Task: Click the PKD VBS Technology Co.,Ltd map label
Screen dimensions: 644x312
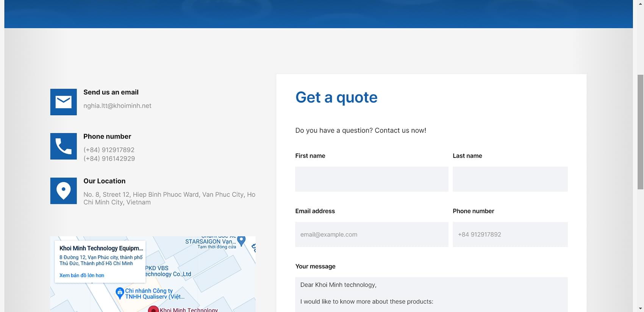Action: 168,271
